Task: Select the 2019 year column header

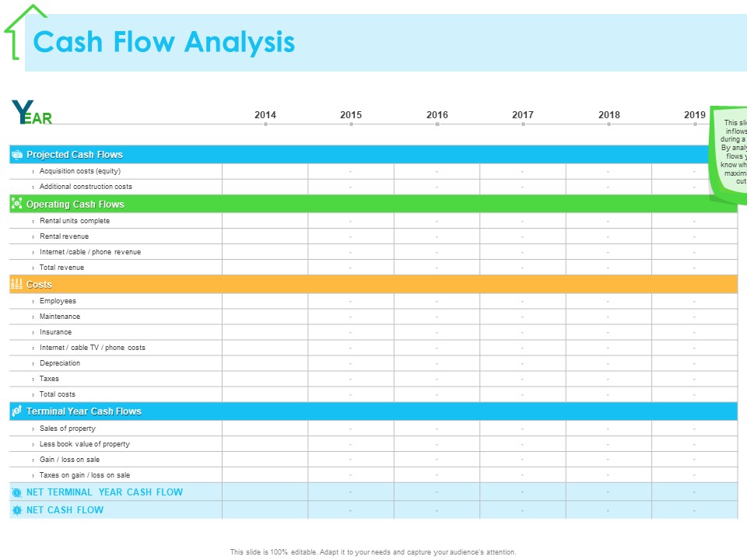Action: click(x=695, y=115)
